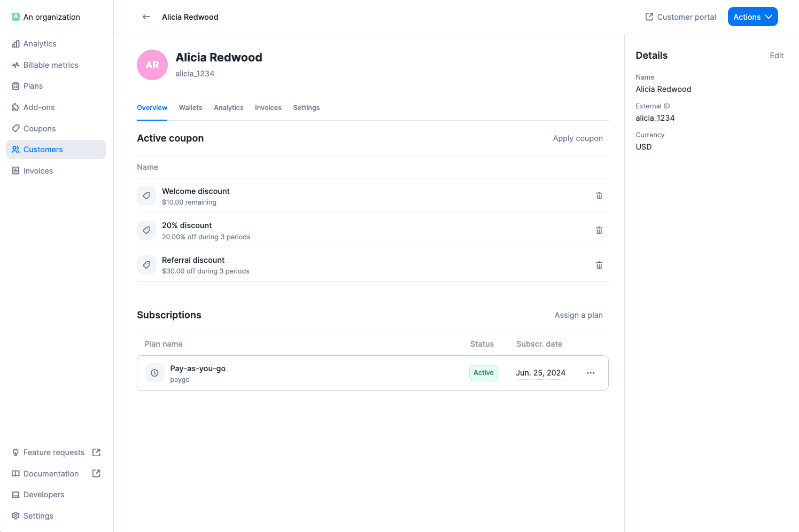799x532 pixels.
Task: Click the Jun. 25, 2024 subscription date
Action: click(540, 373)
